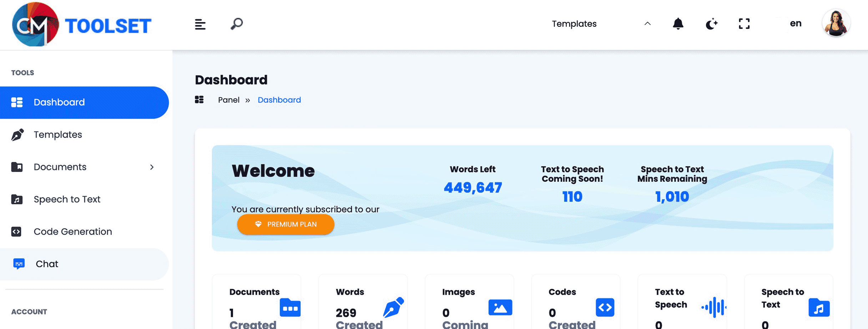Open Speech to Text in the sidebar
Viewport: 868px width, 329px height.
pyautogui.click(x=84, y=199)
